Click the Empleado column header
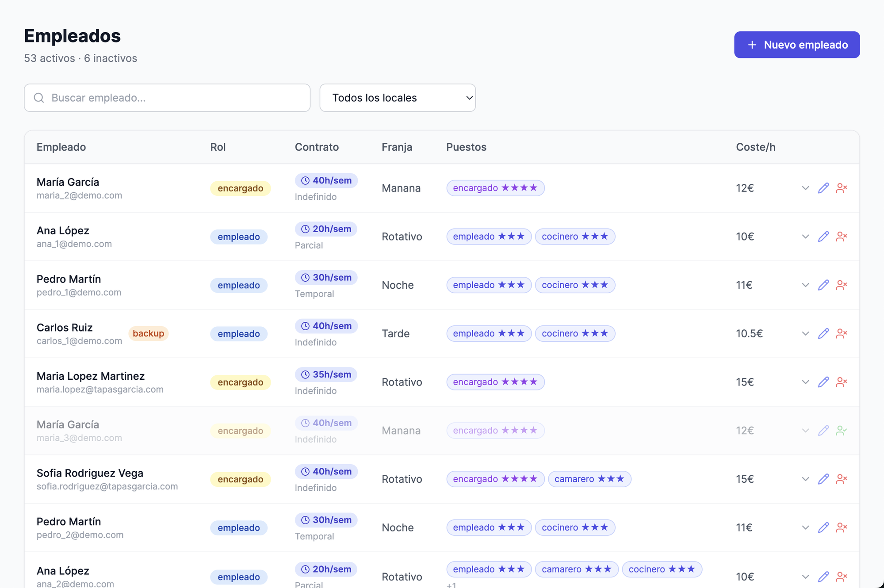This screenshot has width=884, height=588. tap(61, 147)
